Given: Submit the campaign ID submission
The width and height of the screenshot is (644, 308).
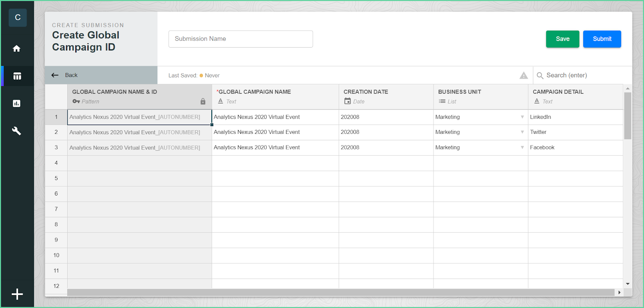Looking at the screenshot, I should pyautogui.click(x=602, y=39).
